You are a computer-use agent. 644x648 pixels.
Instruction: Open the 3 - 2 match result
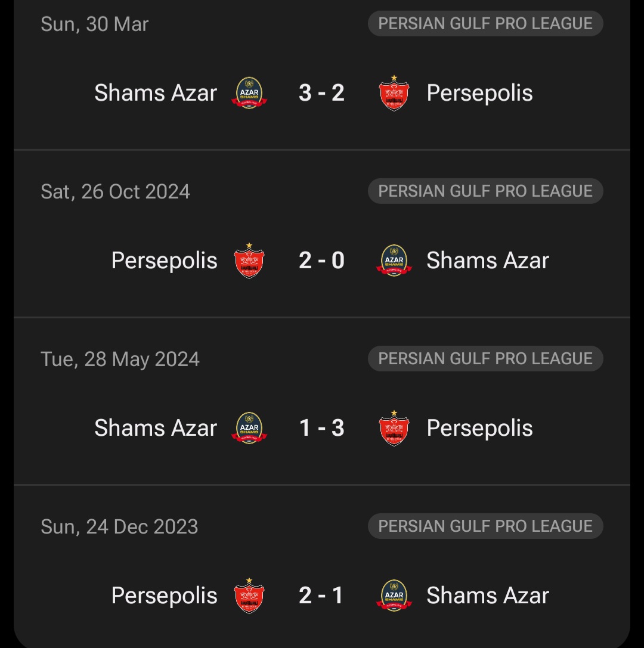coord(321,92)
